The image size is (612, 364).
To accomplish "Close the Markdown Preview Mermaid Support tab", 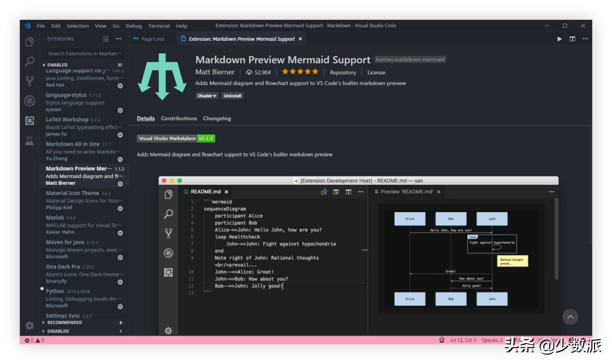I will coord(300,39).
